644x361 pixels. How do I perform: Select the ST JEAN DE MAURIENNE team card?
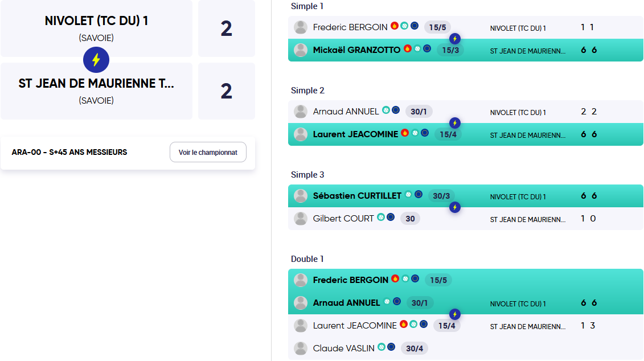[x=97, y=91]
